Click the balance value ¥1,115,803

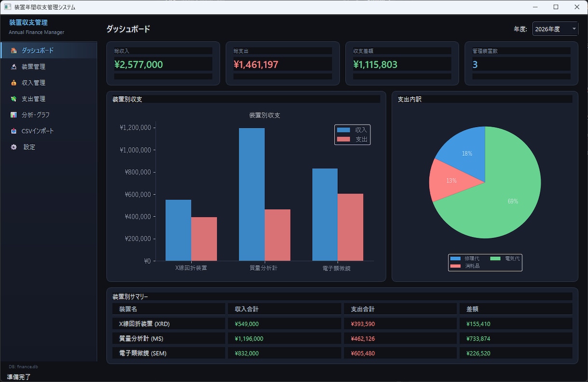375,64
